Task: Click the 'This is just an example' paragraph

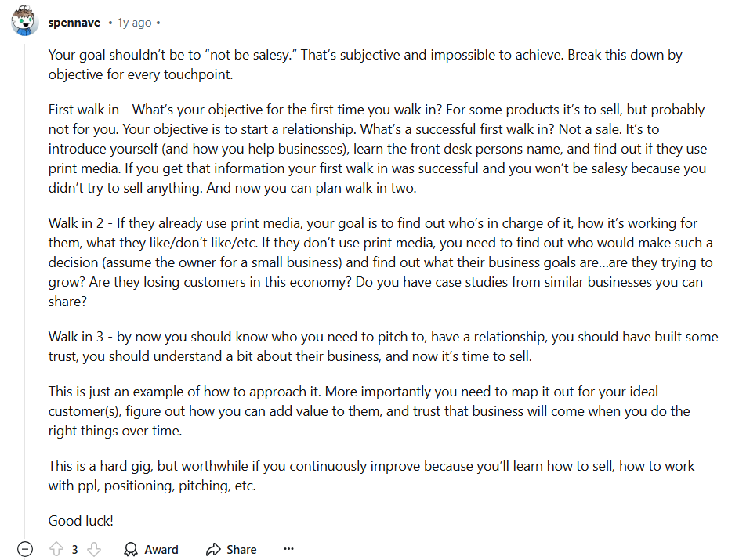Action: pos(369,410)
